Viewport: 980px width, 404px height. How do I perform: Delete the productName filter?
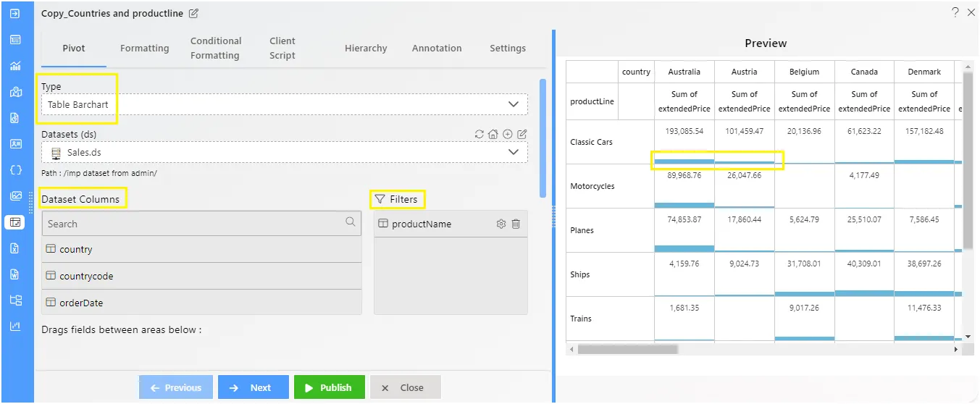(516, 224)
